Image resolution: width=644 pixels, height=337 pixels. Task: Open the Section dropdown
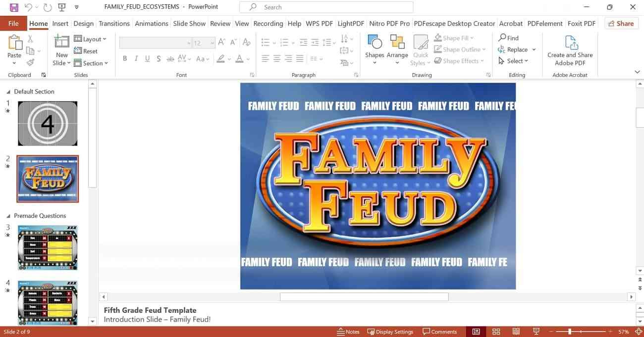pos(91,63)
